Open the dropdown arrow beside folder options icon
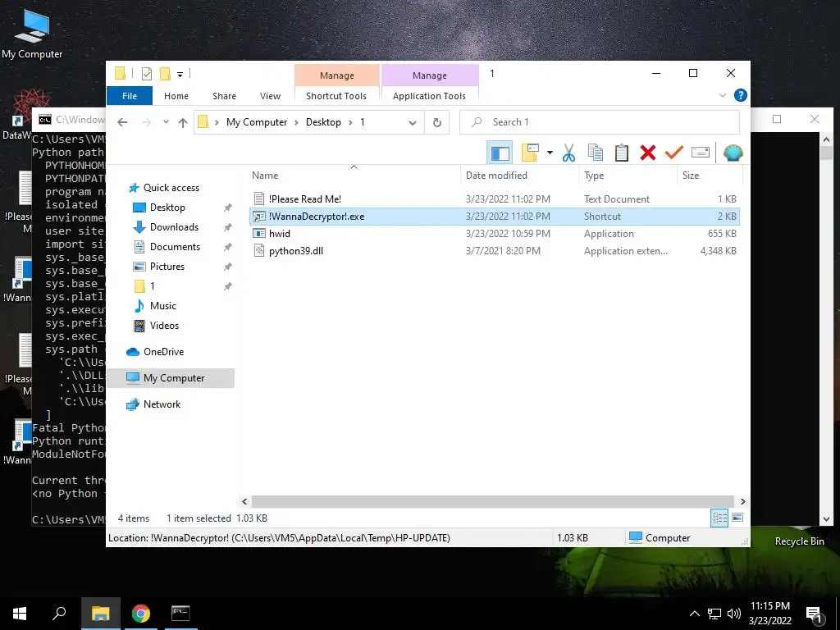The image size is (840, 630). (550, 153)
